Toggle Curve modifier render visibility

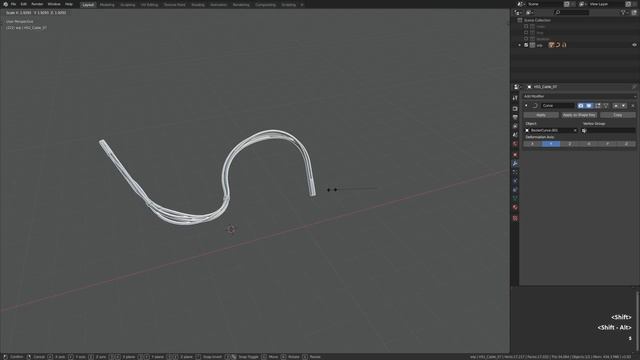[580, 106]
